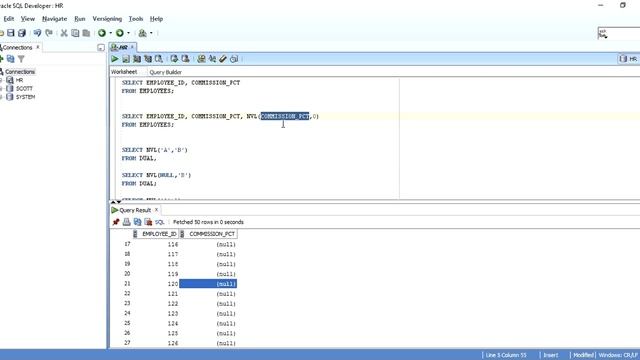The image size is (640, 360).
Task: Click the search box at top right
Action: tap(619, 33)
